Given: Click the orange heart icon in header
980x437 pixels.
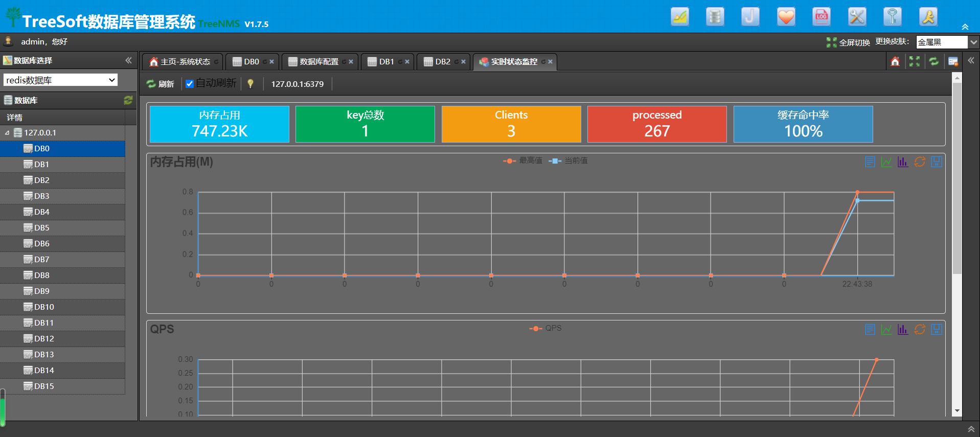Looking at the screenshot, I should pyautogui.click(x=786, y=17).
